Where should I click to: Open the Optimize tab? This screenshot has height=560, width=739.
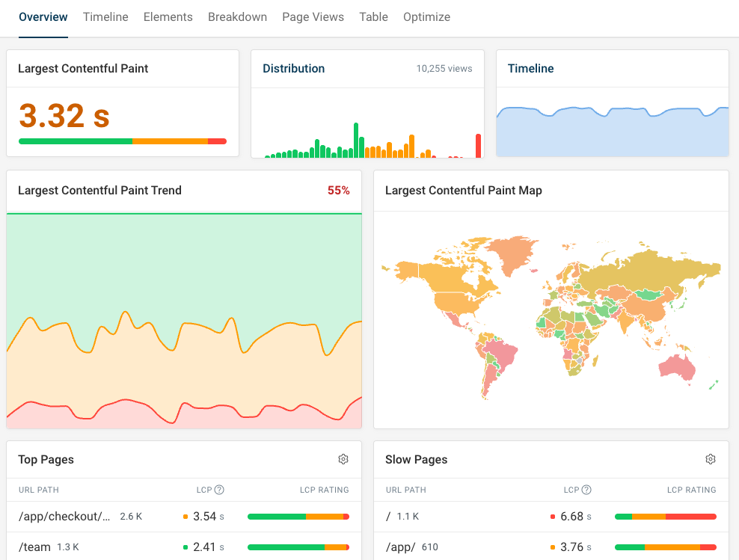tap(426, 16)
